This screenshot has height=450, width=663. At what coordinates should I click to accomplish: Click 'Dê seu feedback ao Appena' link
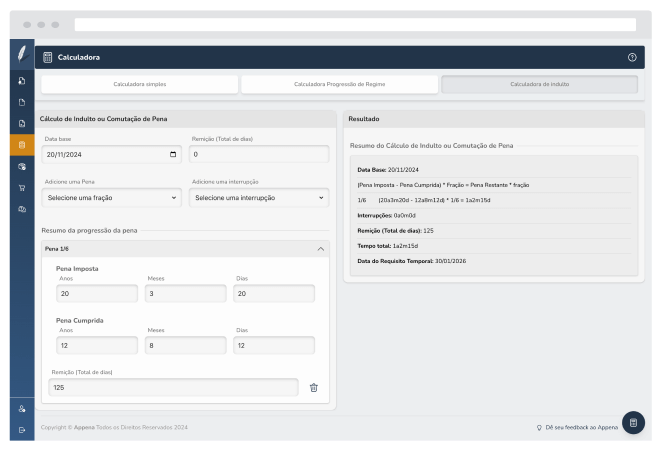coord(577,427)
